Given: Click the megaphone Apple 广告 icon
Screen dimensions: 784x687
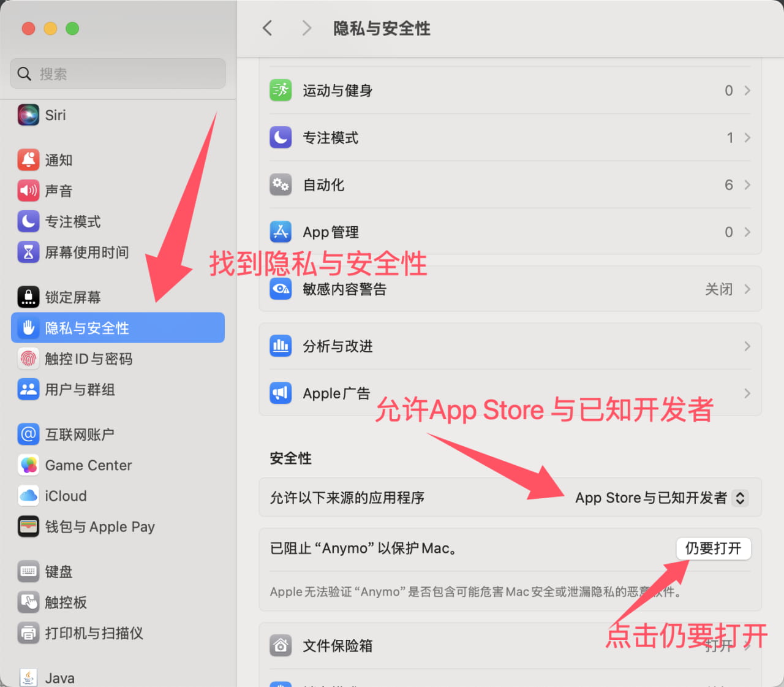Looking at the screenshot, I should pyautogui.click(x=281, y=393).
